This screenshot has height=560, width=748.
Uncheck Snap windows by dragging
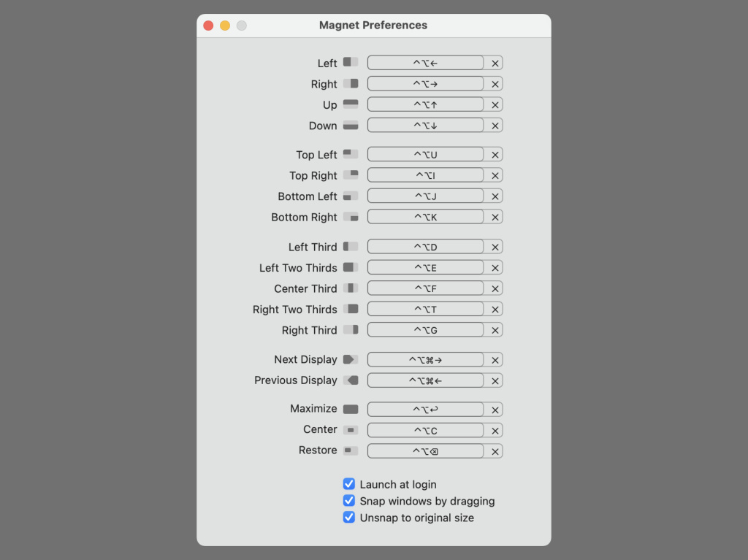349,501
